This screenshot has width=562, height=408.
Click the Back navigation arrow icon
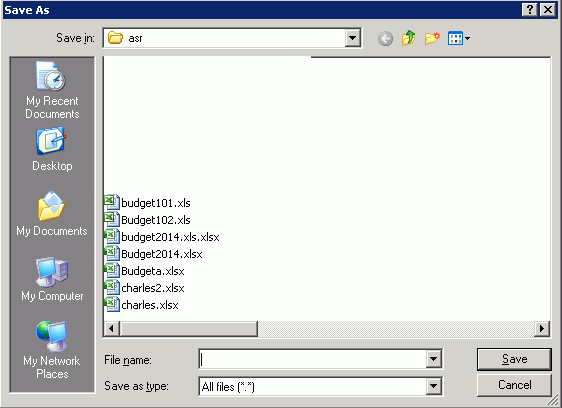pyautogui.click(x=385, y=38)
